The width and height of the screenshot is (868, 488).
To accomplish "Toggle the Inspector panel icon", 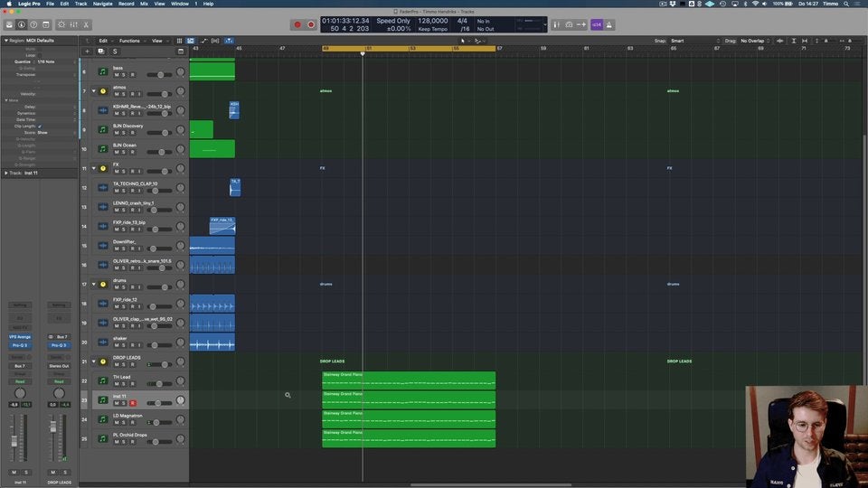I will click(21, 24).
